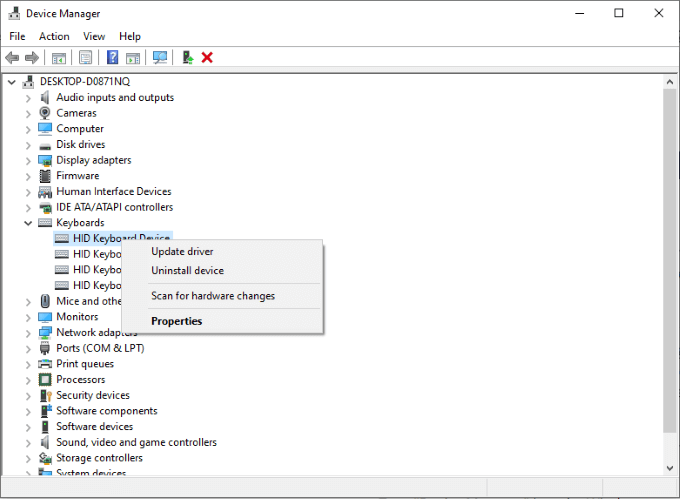Screen dimensions: 680x499
Task: Choose Update driver from context menu
Action: coord(182,251)
